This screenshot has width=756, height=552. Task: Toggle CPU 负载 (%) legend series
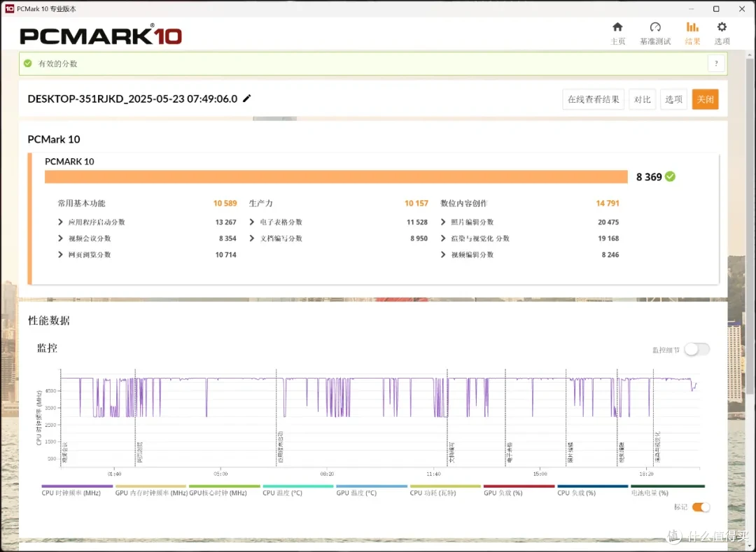coord(593,490)
